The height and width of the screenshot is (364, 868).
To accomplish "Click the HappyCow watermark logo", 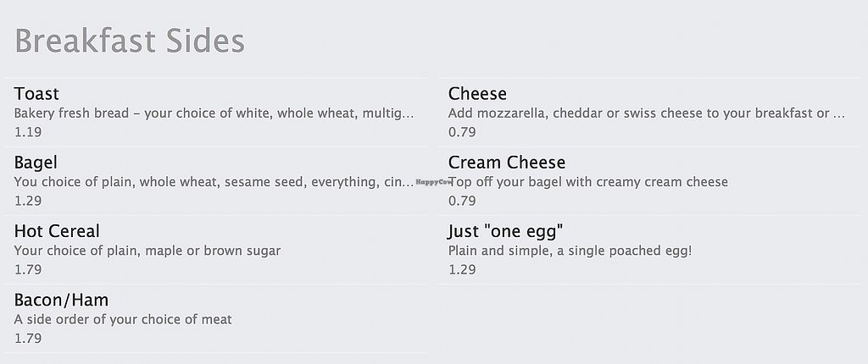I will (x=431, y=182).
